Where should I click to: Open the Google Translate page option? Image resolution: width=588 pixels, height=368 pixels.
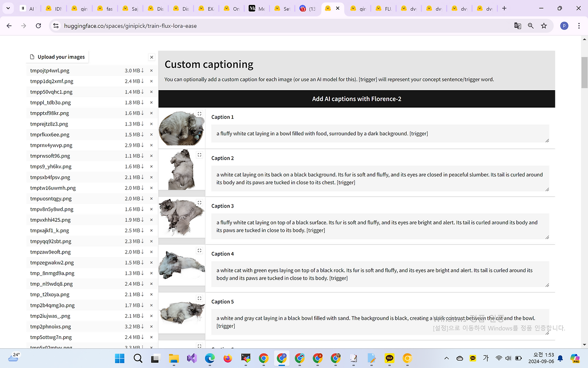click(x=518, y=26)
